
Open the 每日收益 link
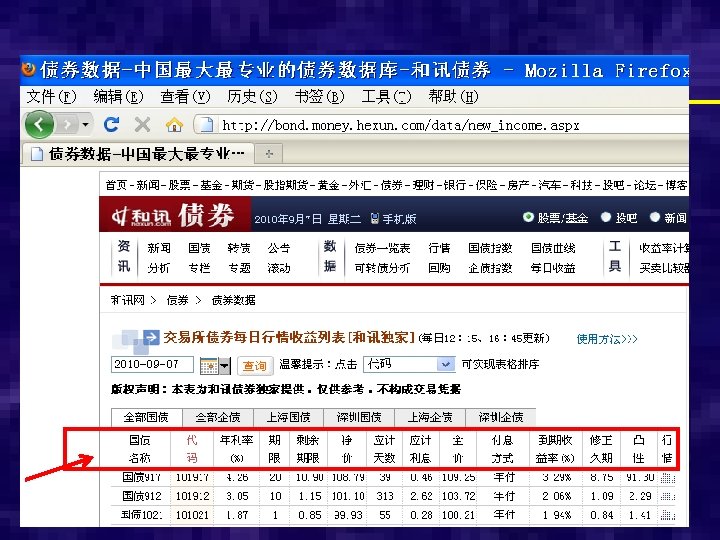(x=553, y=268)
